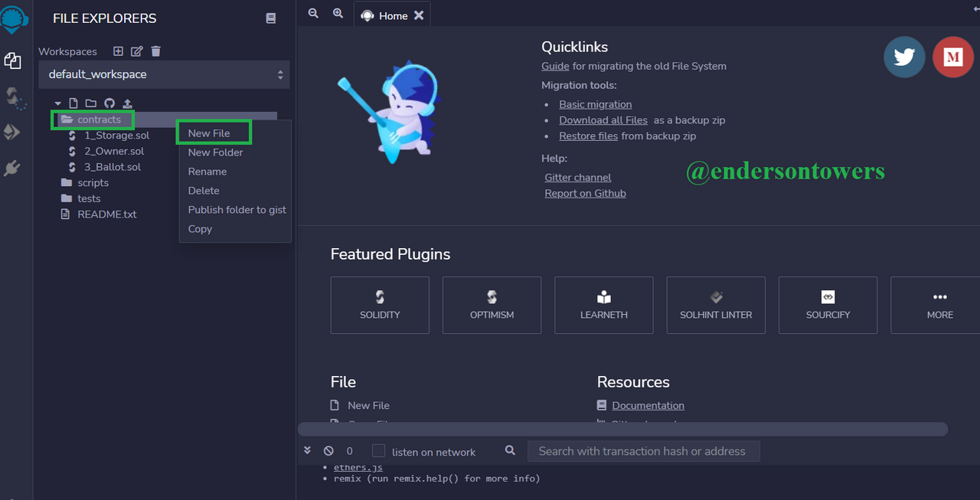Activate the OPTIMISM featured plugin
The height and width of the screenshot is (500, 980).
[492, 305]
